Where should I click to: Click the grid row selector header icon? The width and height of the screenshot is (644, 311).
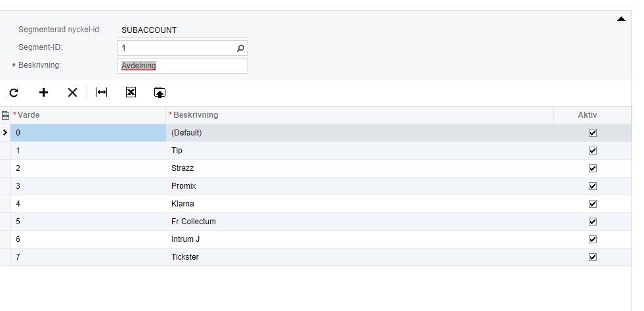point(5,115)
